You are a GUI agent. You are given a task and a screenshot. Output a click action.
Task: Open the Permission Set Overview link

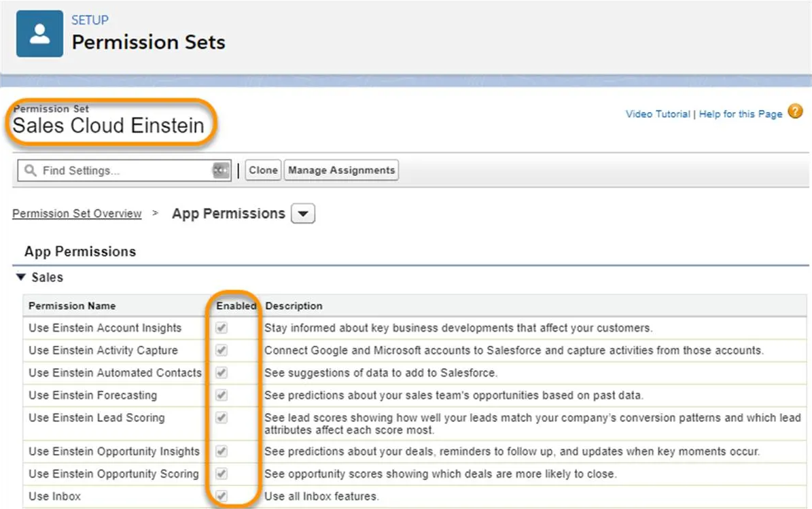[77, 213]
